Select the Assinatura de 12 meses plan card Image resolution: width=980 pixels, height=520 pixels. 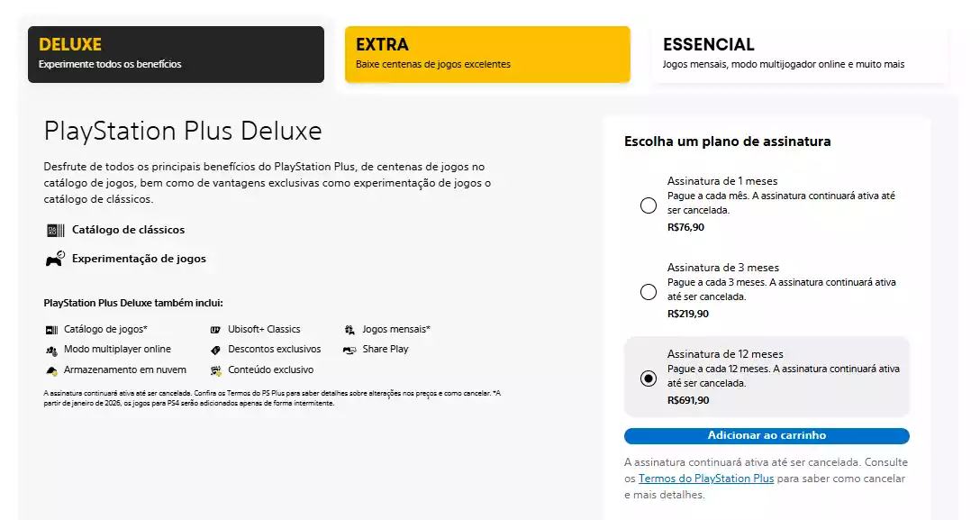767,377
